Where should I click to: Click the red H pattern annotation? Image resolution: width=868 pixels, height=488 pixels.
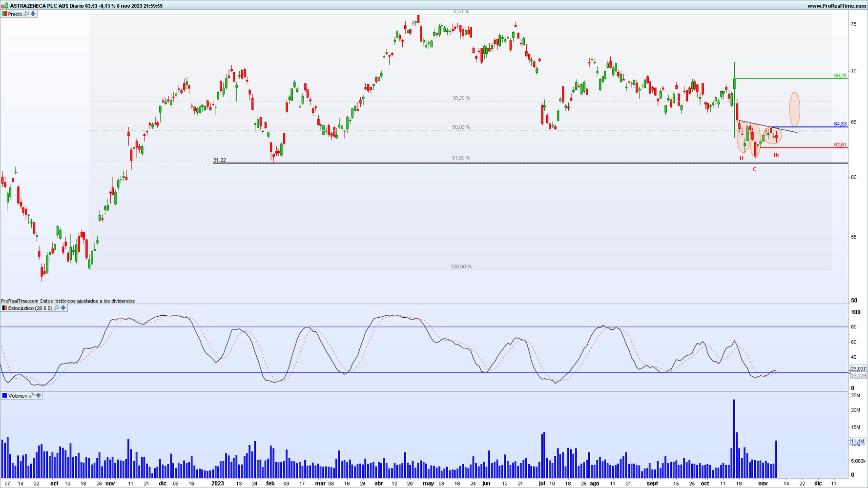click(742, 158)
